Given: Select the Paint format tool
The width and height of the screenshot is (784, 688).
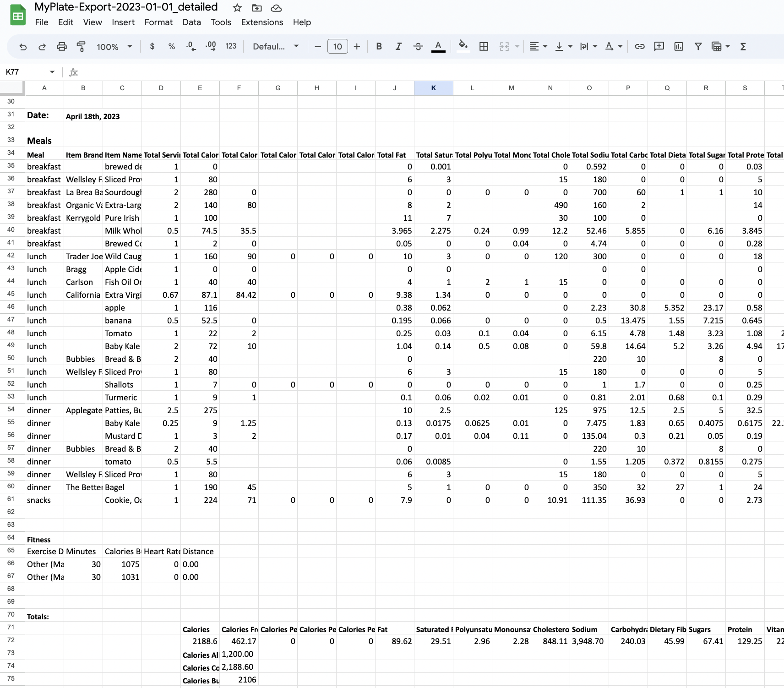Looking at the screenshot, I should pyautogui.click(x=81, y=46).
